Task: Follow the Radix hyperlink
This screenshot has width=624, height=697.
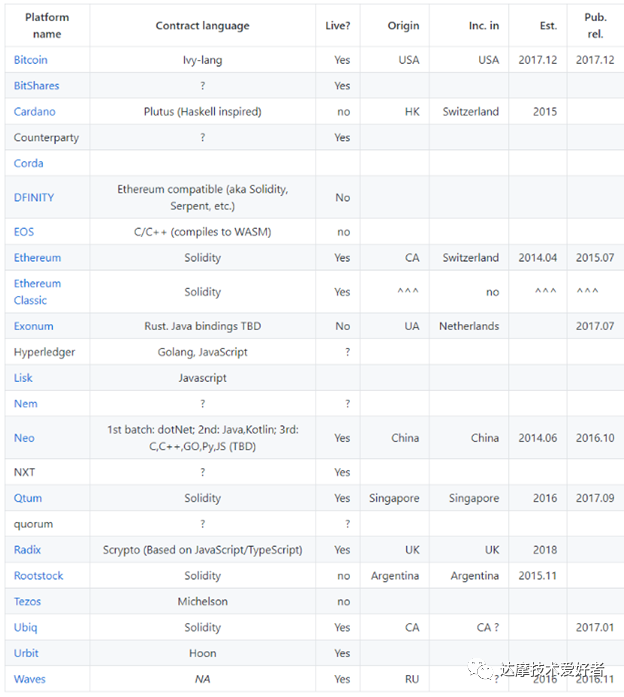Action: tap(28, 550)
